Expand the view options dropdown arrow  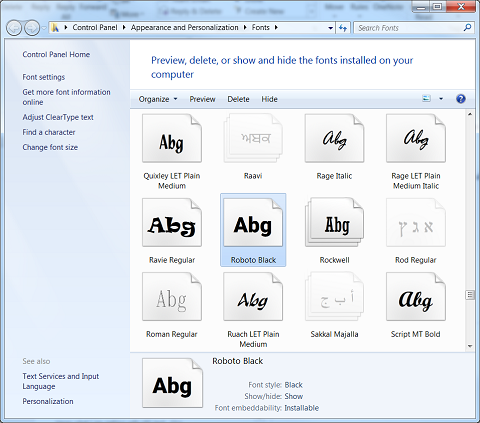[x=441, y=99]
